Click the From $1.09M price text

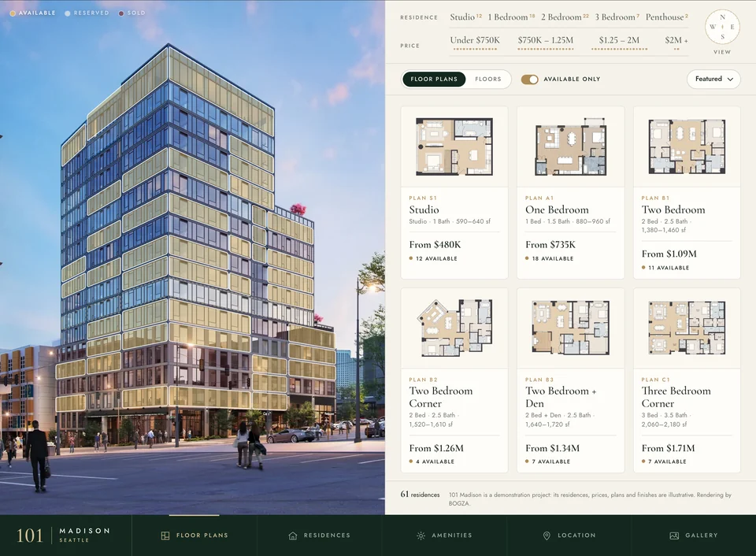(x=669, y=254)
